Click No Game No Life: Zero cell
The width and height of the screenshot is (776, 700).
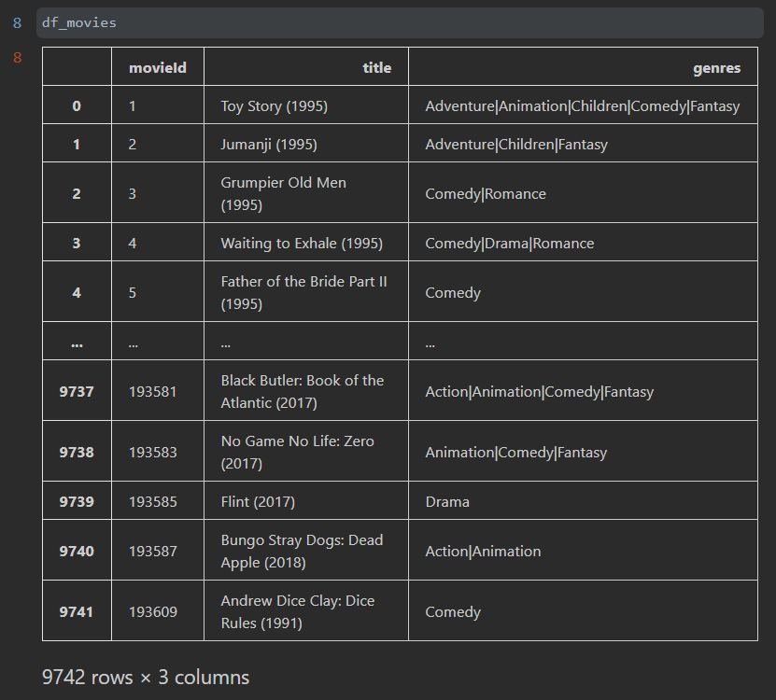(x=306, y=452)
